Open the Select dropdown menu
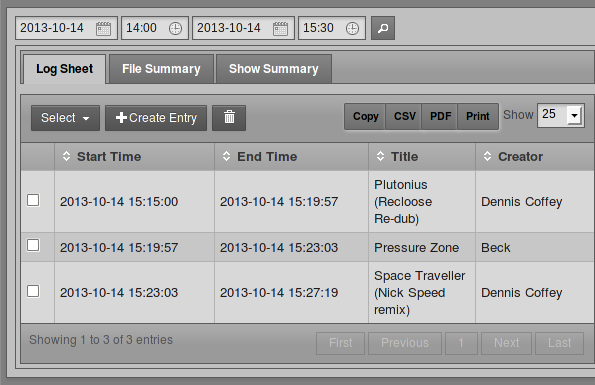This screenshot has width=595, height=385. tap(65, 118)
